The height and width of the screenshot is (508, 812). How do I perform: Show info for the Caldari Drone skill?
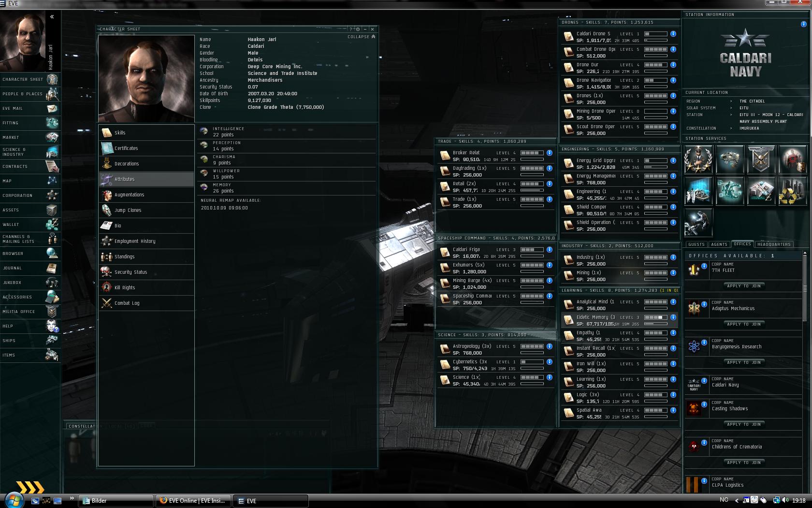[x=673, y=34]
